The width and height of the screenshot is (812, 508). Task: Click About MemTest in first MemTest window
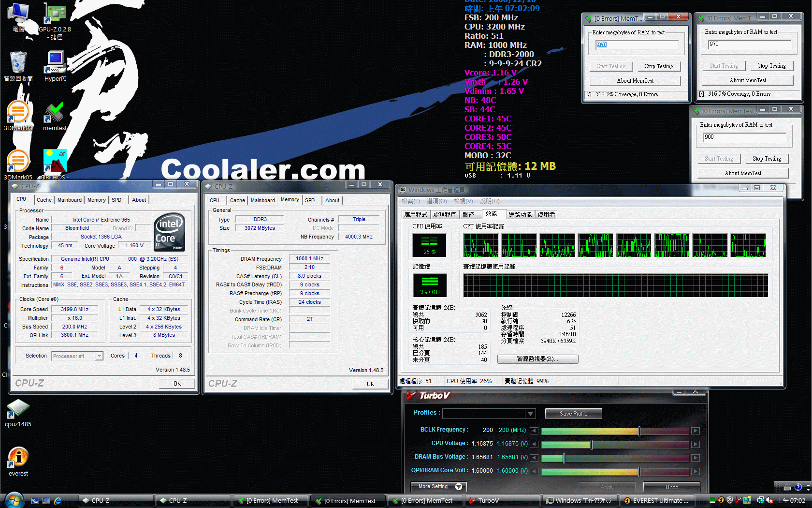pyautogui.click(x=635, y=81)
